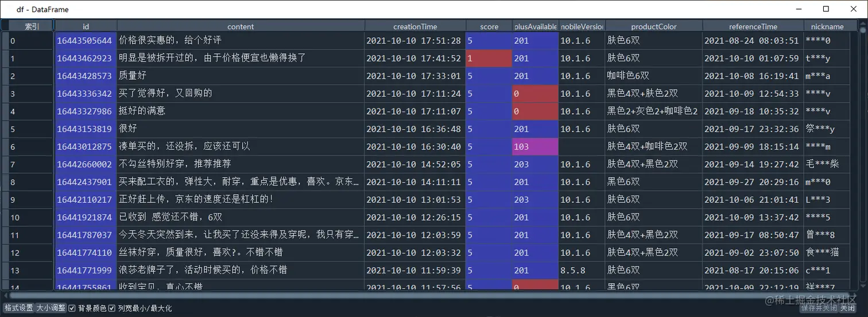Image resolution: width=868 pixels, height=317 pixels.
Task: Click the 保存并关闭 save and close button
Action: coord(818,308)
